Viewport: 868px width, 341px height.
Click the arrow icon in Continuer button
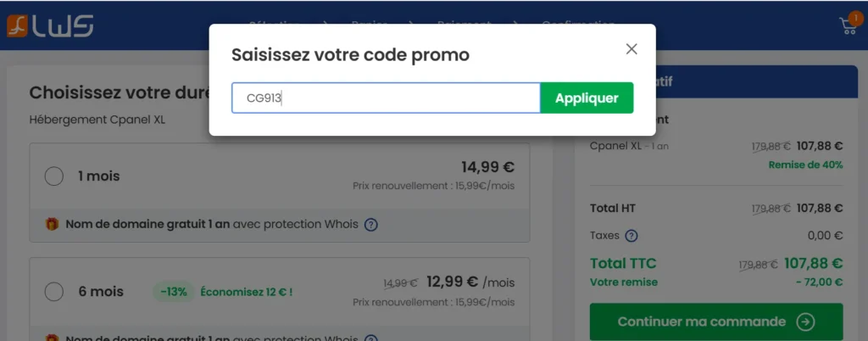pyautogui.click(x=806, y=321)
